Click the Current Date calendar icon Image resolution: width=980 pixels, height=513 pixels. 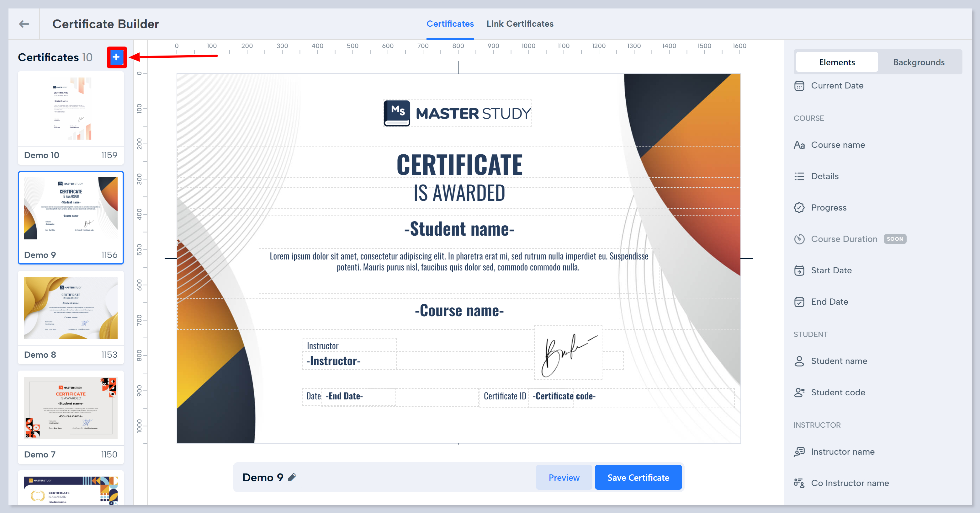click(x=799, y=86)
